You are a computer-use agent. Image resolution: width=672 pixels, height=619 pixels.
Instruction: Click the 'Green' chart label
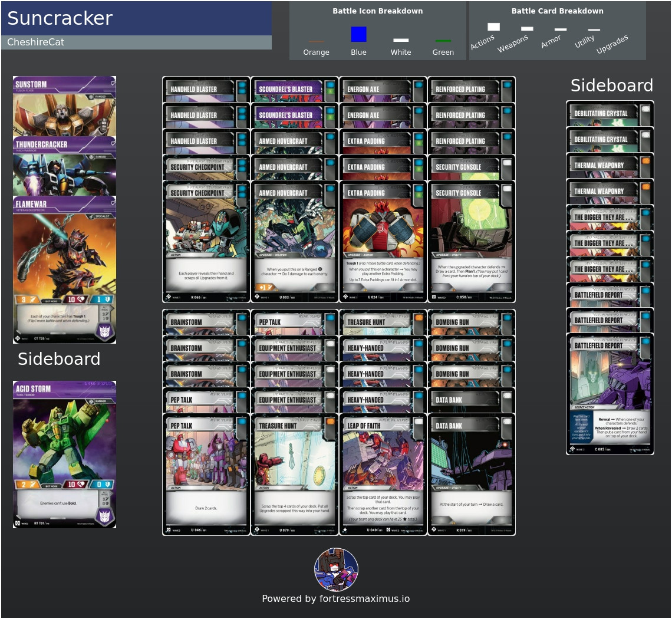coord(443,52)
